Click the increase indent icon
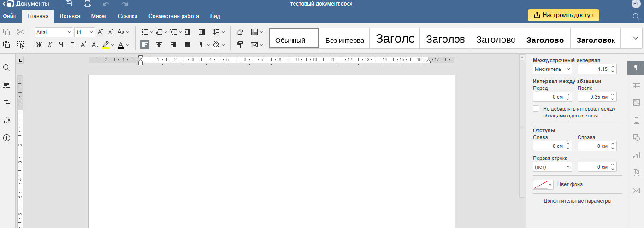 (x=202, y=32)
